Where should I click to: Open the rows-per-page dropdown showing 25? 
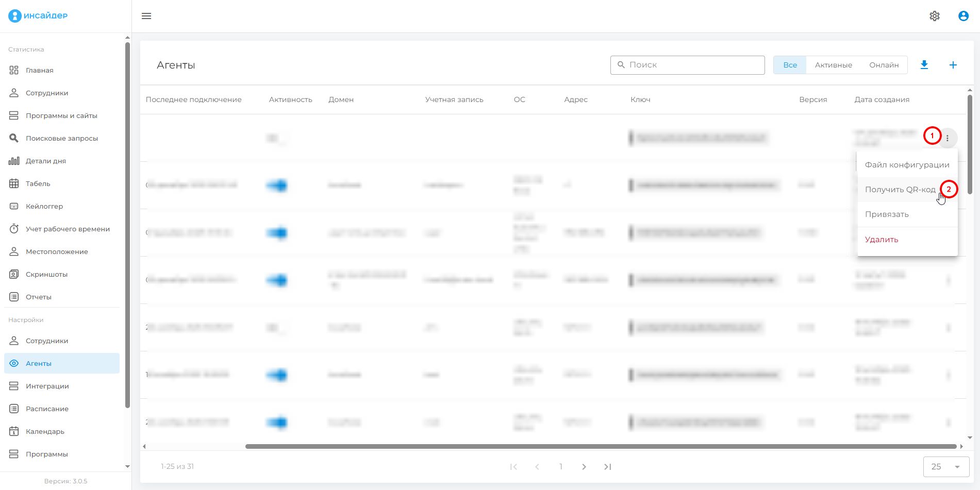click(945, 467)
